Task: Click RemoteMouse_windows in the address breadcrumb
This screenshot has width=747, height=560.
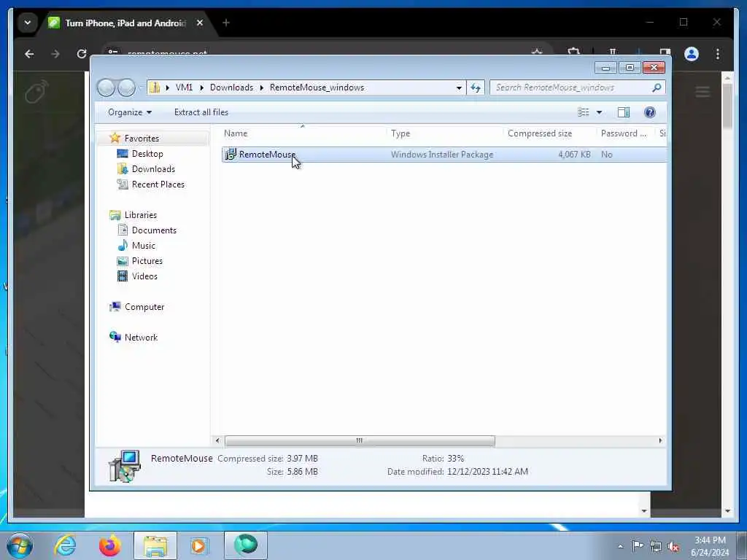Action: tap(317, 87)
